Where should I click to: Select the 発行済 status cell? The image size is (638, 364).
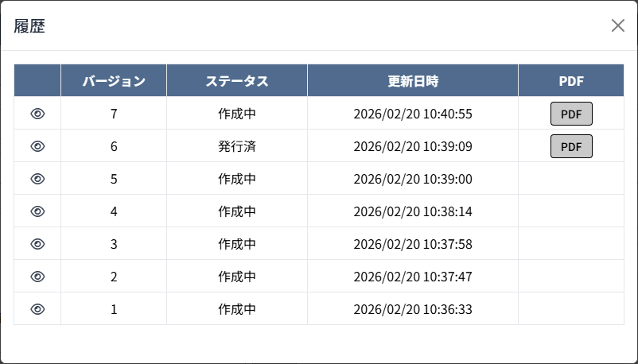pyautogui.click(x=237, y=146)
